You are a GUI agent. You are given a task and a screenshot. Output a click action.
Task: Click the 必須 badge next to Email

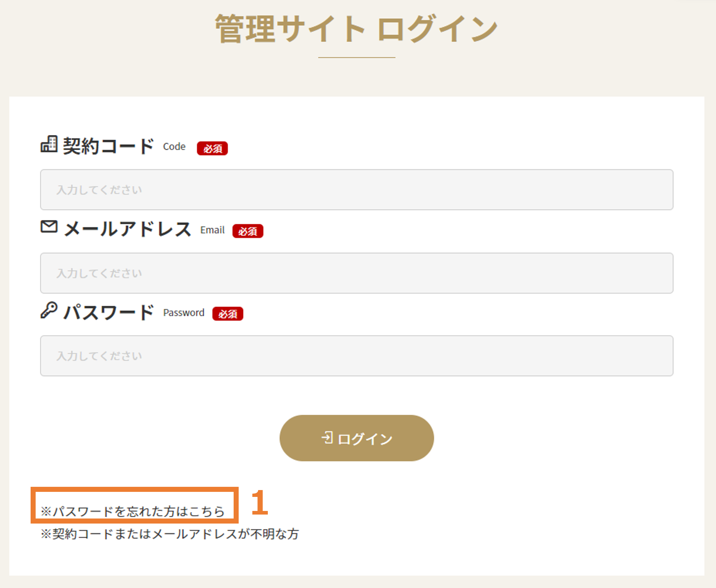(248, 231)
